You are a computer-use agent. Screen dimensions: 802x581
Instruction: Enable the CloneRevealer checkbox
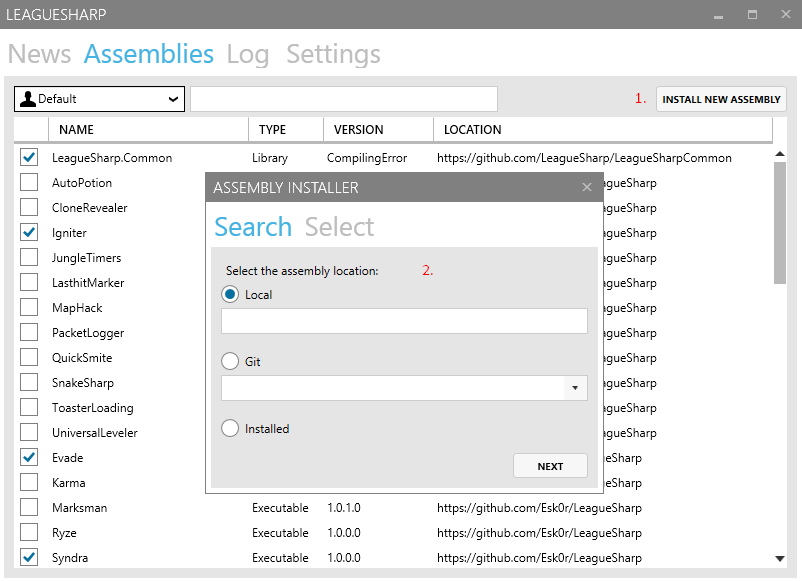pos(29,207)
